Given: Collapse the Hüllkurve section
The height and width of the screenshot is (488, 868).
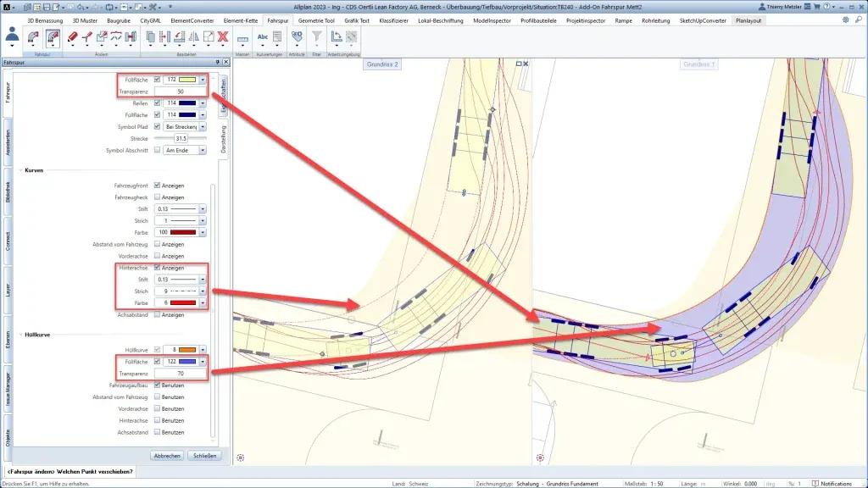Looking at the screenshot, I should (22, 335).
